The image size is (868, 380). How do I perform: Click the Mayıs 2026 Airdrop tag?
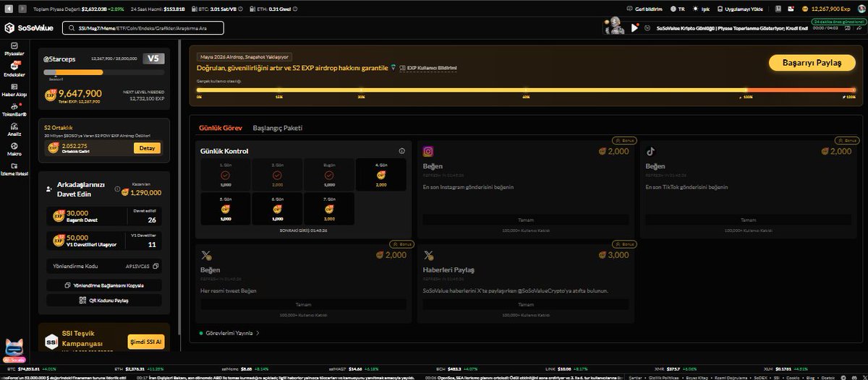[x=245, y=56]
